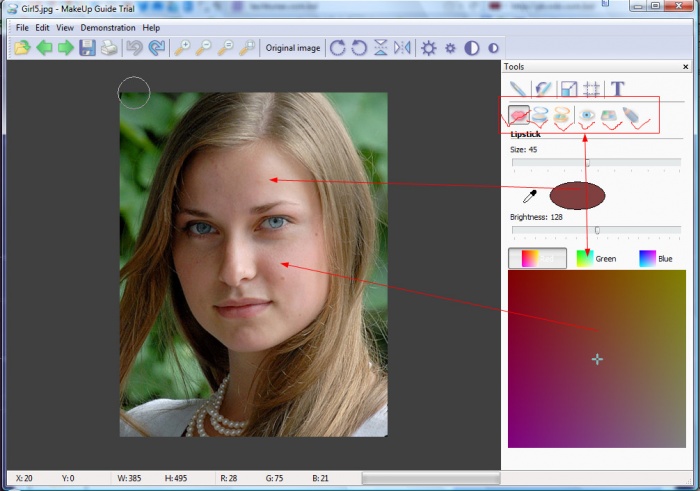Switch to the Green color channel

pos(596,258)
